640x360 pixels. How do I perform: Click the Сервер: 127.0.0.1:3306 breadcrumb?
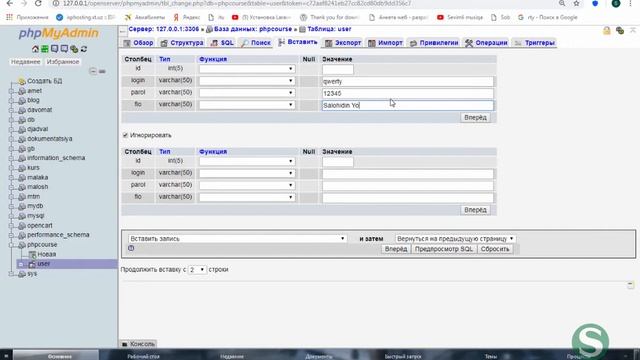click(164, 29)
